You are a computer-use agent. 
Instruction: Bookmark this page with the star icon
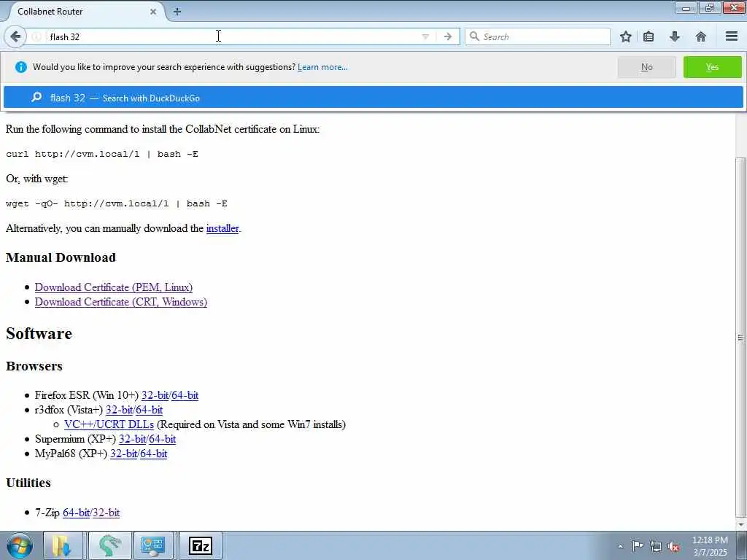[x=625, y=36]
